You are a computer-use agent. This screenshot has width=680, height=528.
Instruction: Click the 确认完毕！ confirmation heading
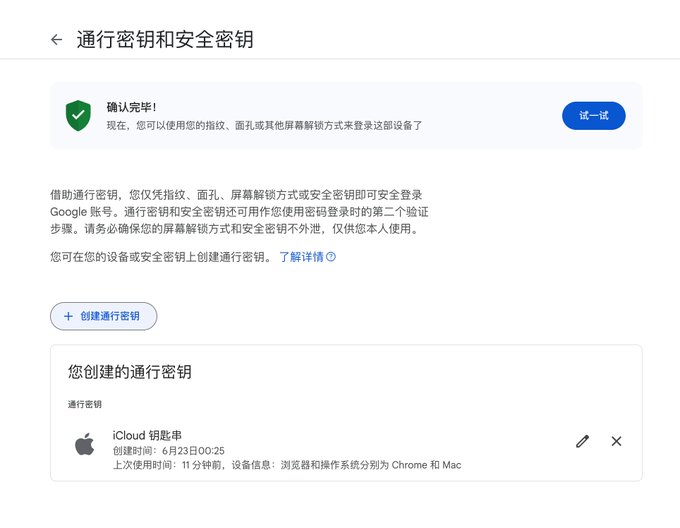click(x=131, y=107)
